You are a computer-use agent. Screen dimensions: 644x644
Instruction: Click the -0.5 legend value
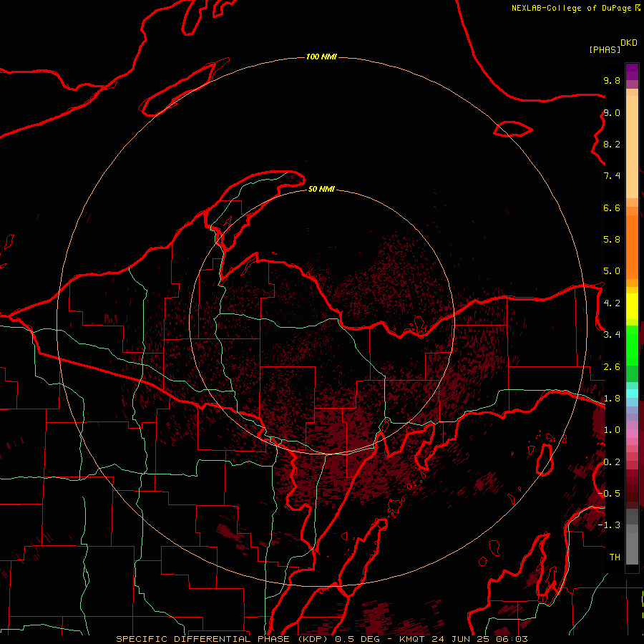point(609,494)
